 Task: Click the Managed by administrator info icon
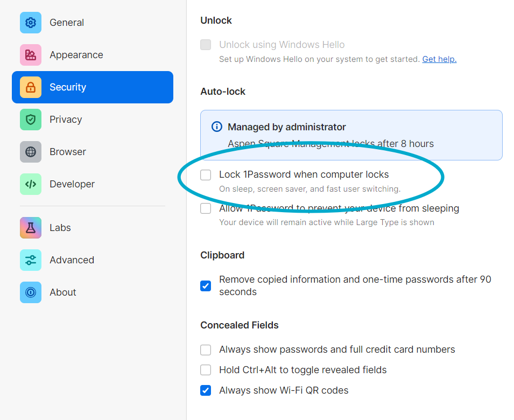217,127
